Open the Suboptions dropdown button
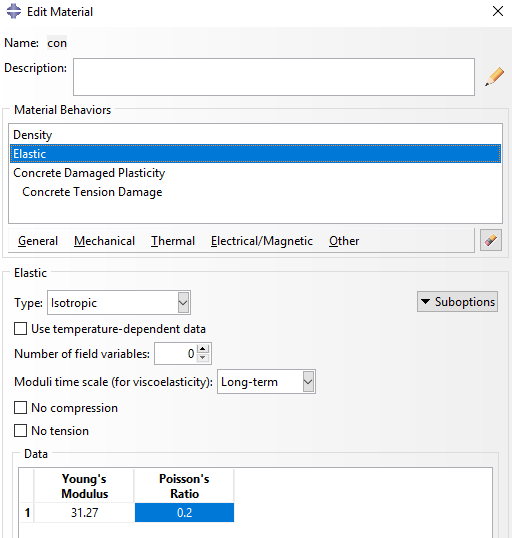Screen dimensions: 512x538 457,302
